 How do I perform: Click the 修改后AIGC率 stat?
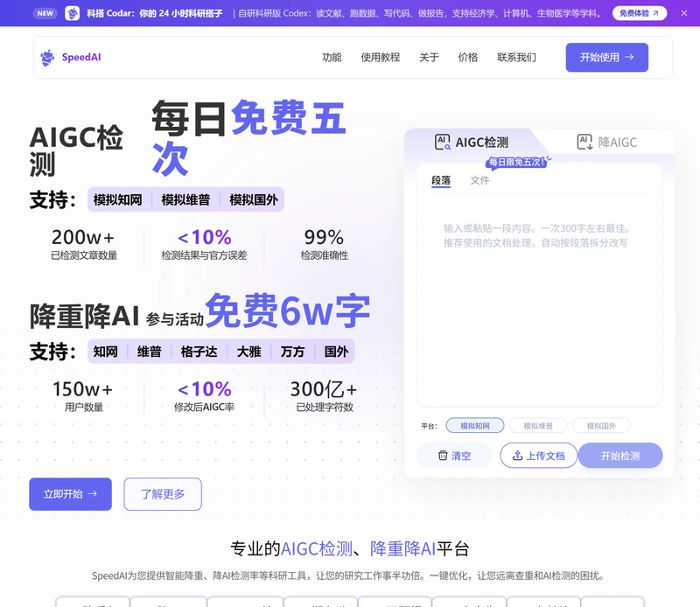tap(204, 395)
